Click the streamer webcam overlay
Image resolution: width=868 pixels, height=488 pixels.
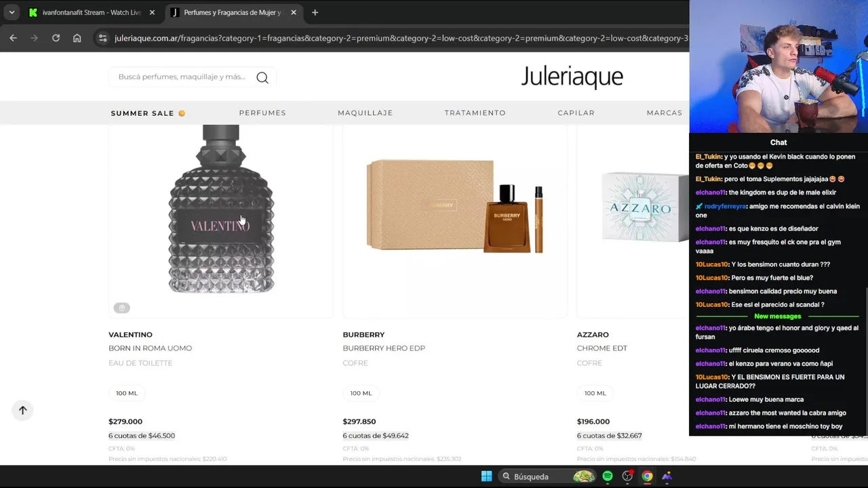(x=778, y=66)
